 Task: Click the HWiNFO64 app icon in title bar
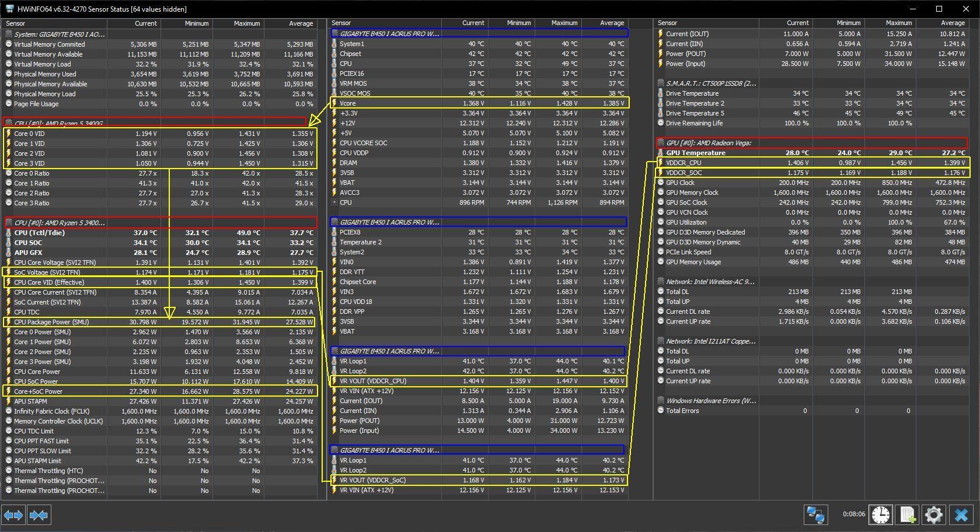pos(10,9)
